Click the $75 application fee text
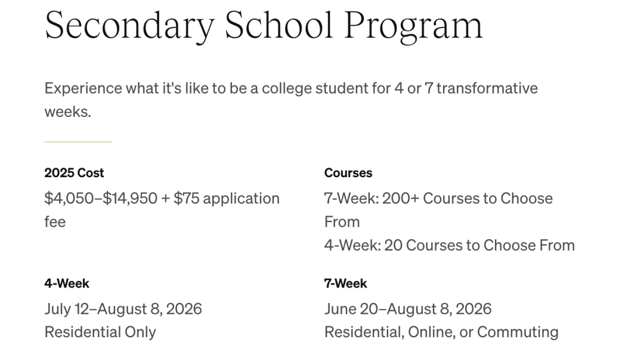Viewport: 644px width, 346px height. [227, 199]
